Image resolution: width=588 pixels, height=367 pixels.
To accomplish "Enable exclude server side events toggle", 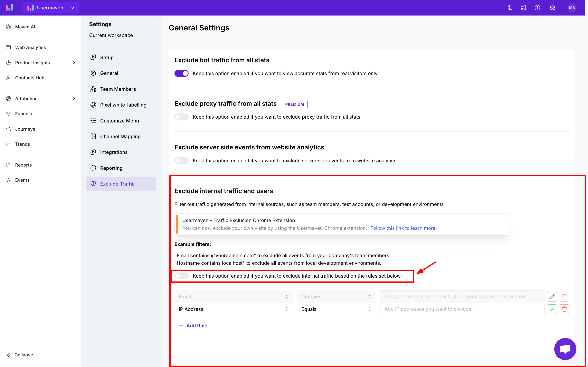I will coord(181,160).
